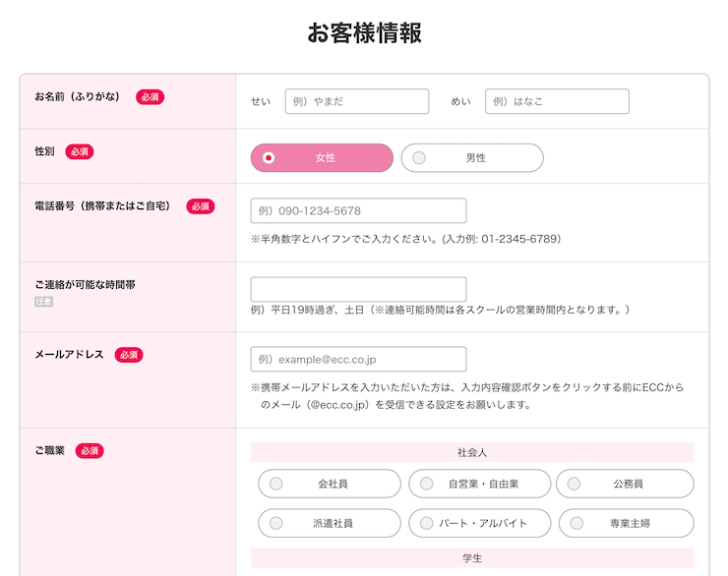728x576 pixels.
Task: Click the 性別 label
Action: click(x=44, y=151)
